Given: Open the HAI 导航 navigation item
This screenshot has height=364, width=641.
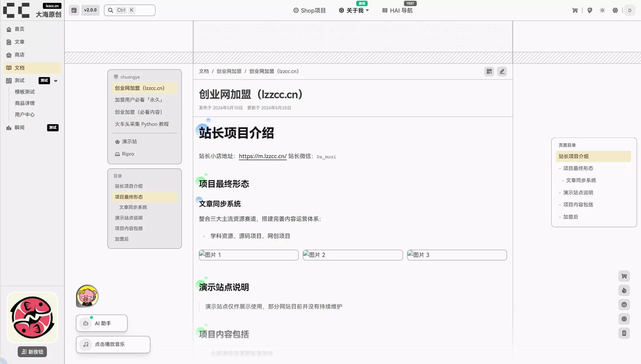Looking at the screenshot, I should [x=398, y=11].
